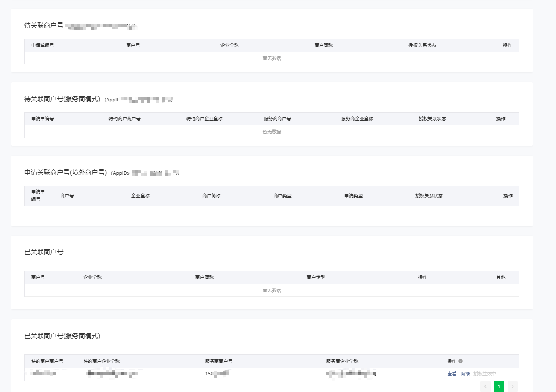Screen dimensions: 556x392
Task: Click 服务商商户号 header in 已关联 服务商模式 table
Action: [219, 361]
